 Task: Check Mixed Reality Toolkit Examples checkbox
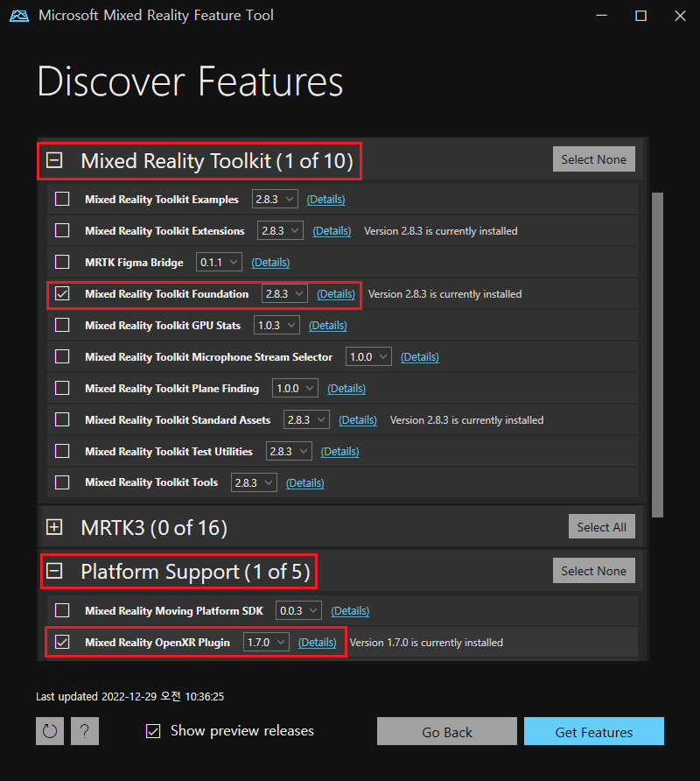[x=62, y=199]
